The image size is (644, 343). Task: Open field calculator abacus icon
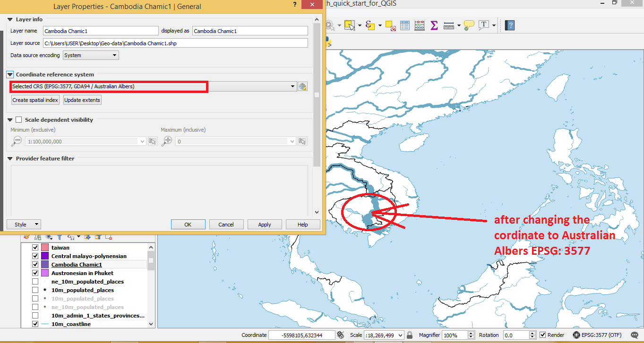(x=419, y=25)
